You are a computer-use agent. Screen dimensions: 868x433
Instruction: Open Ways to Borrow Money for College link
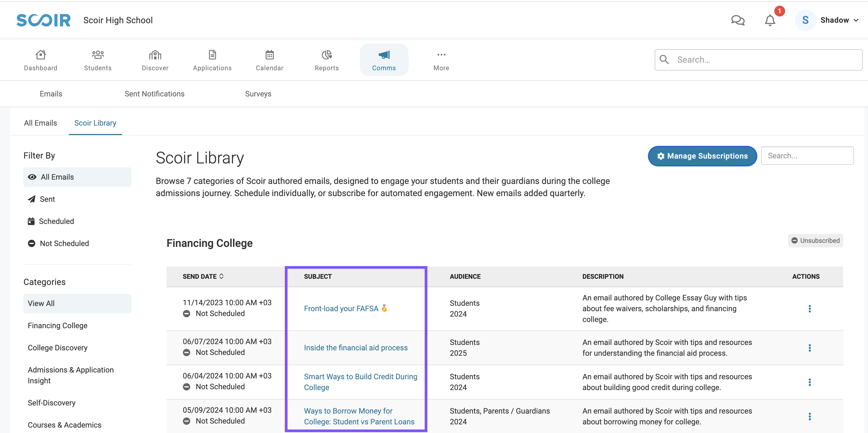(x=359, y=417)
